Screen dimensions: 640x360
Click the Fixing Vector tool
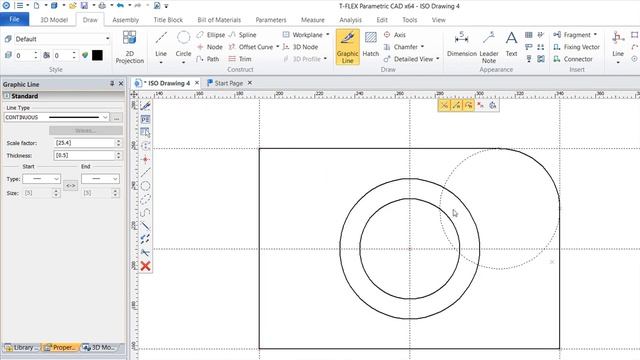pos(576,47)
